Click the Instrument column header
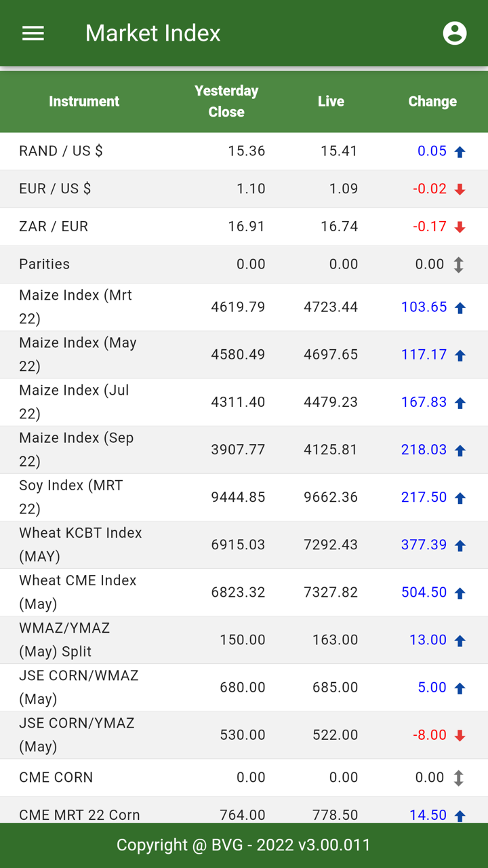The image size is (488, 868). [x=84, y=102]
